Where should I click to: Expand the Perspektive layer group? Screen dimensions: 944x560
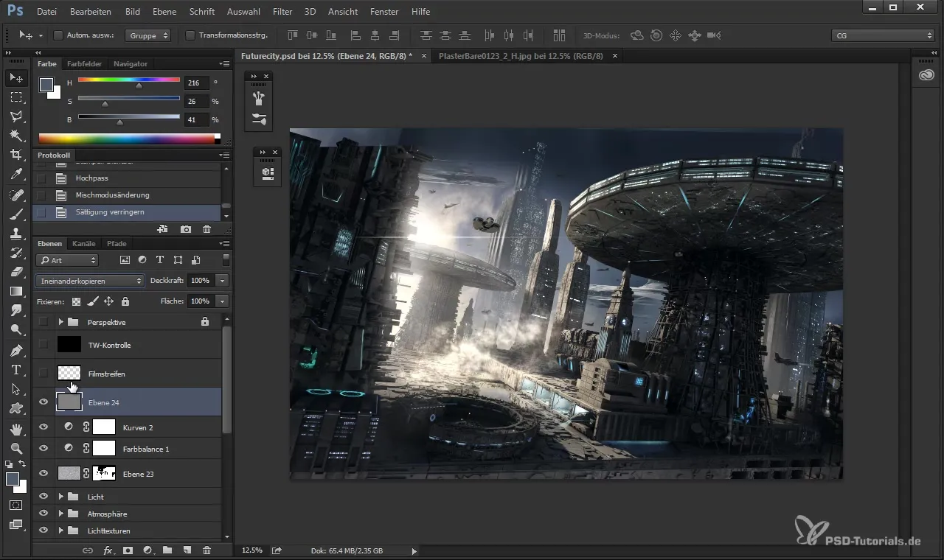(x=61, y=322)
